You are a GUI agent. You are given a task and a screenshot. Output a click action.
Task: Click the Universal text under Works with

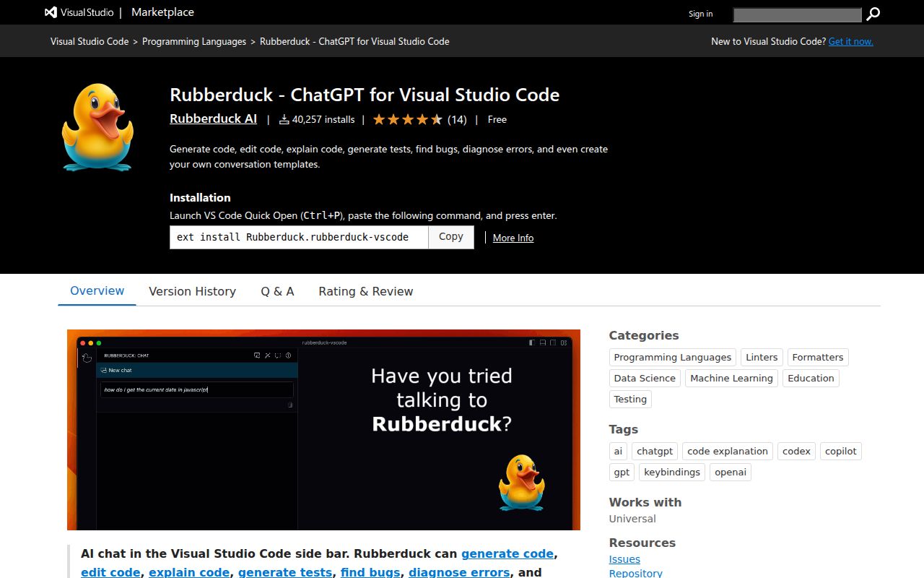632,519
